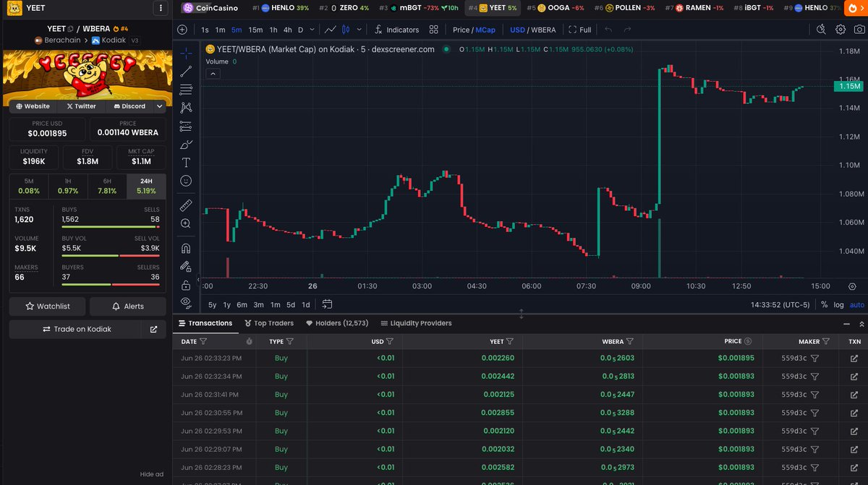
Task: Open the forecasting and measurement tools
Action: tap(186, 126)
